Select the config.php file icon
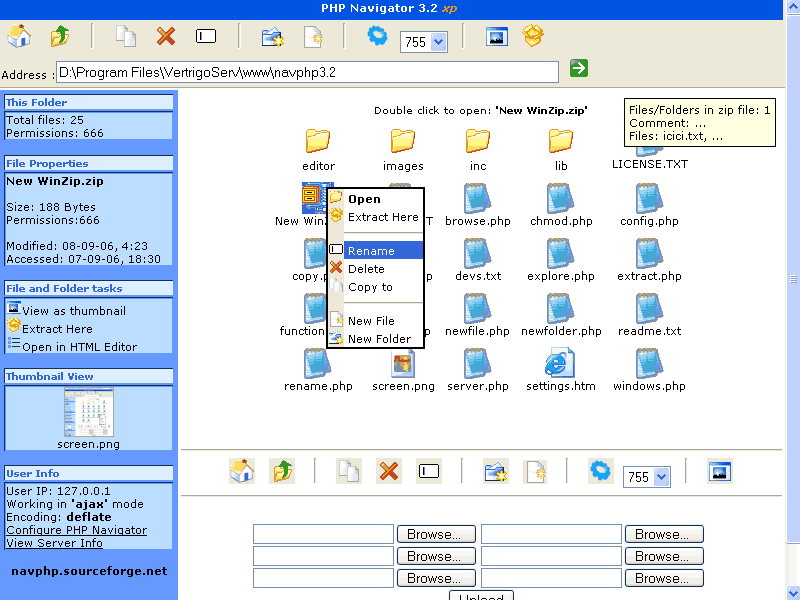 point(649,198)
